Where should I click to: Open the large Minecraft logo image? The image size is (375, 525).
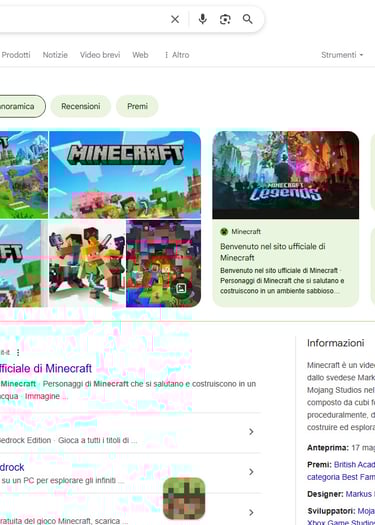[125, 174]
